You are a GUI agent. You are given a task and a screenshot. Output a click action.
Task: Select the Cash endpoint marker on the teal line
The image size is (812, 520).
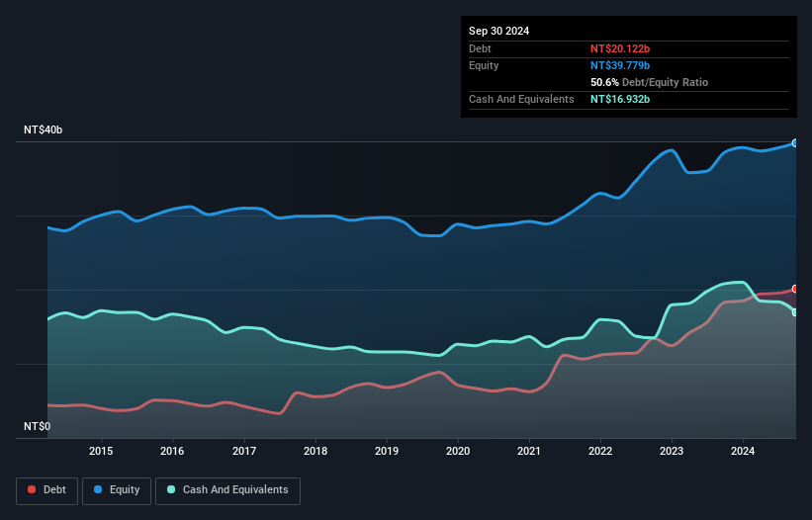pos(795,312)
